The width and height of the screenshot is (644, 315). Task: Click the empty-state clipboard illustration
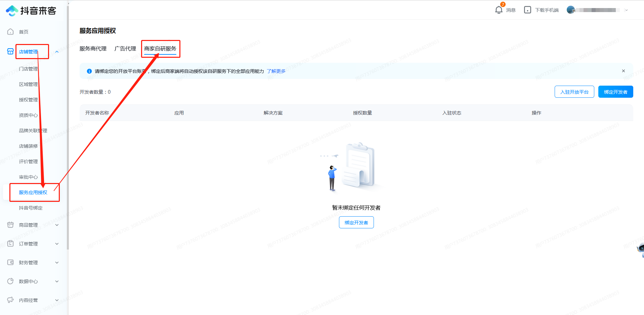point(352,167)
